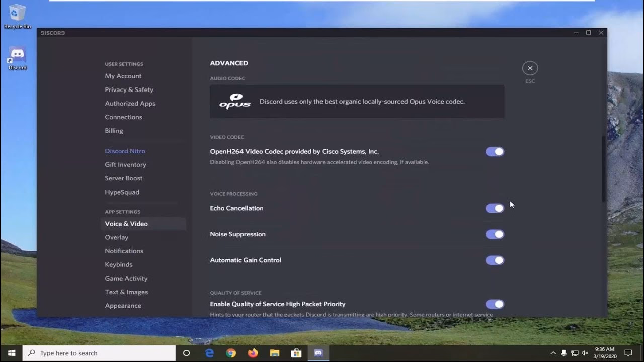Minimize the Discord window

[576, 33]
